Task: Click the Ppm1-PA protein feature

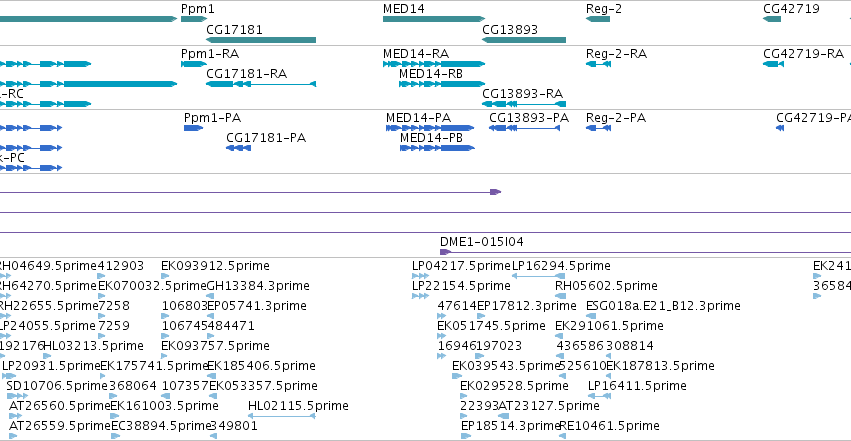Action: coord(193,128)
